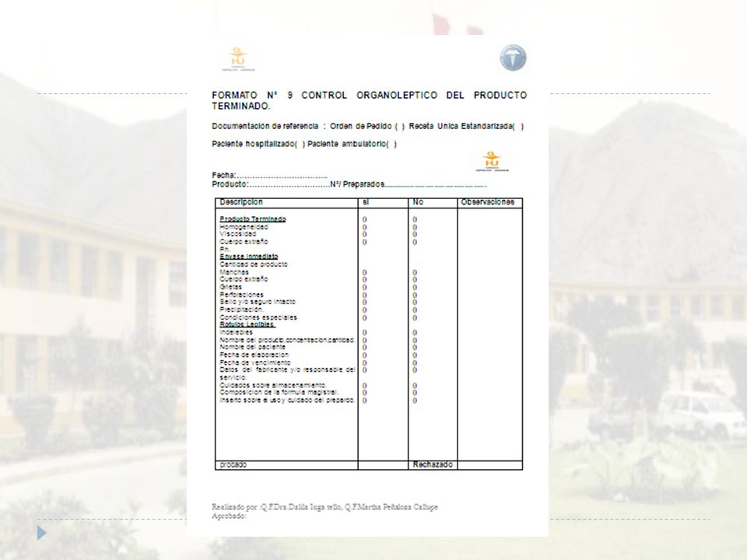747x560 pixels.
Task: Click the 'Aprobado:' line
Action: 229,516
